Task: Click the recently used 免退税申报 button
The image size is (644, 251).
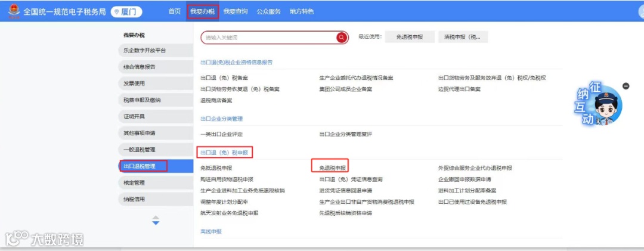Action: coord(410,37)
